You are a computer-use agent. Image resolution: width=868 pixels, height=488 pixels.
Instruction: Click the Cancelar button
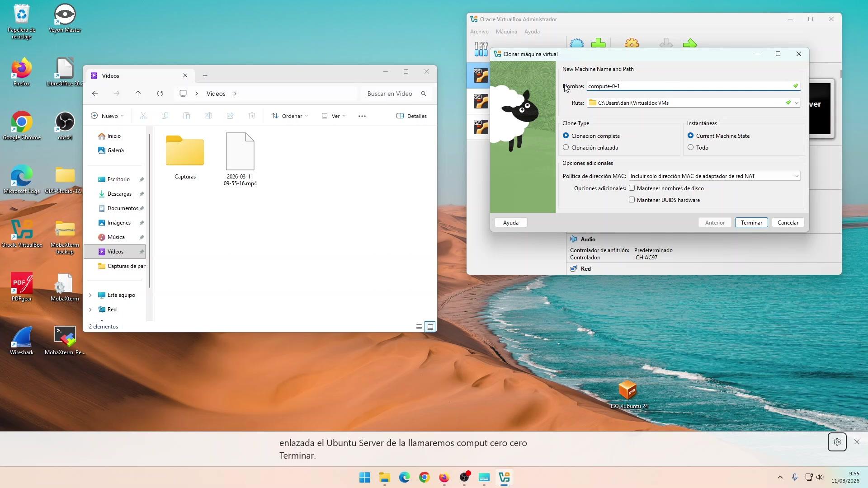(788, 223)
